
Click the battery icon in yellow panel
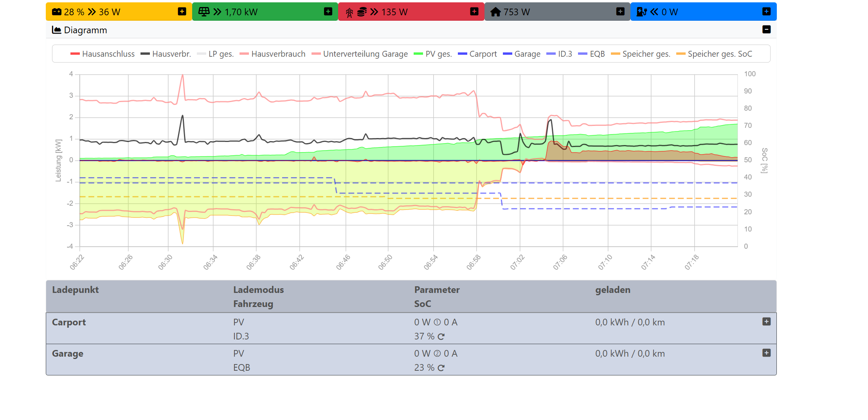57,12
